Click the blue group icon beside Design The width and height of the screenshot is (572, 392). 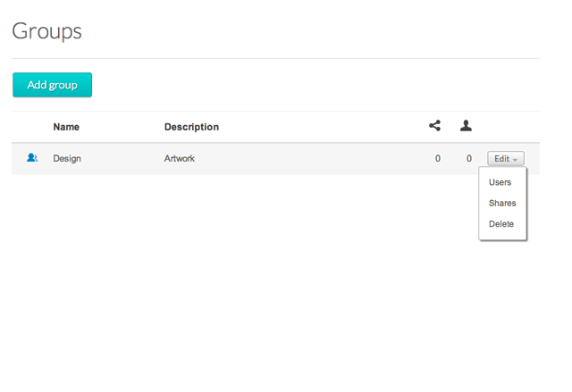32,158
